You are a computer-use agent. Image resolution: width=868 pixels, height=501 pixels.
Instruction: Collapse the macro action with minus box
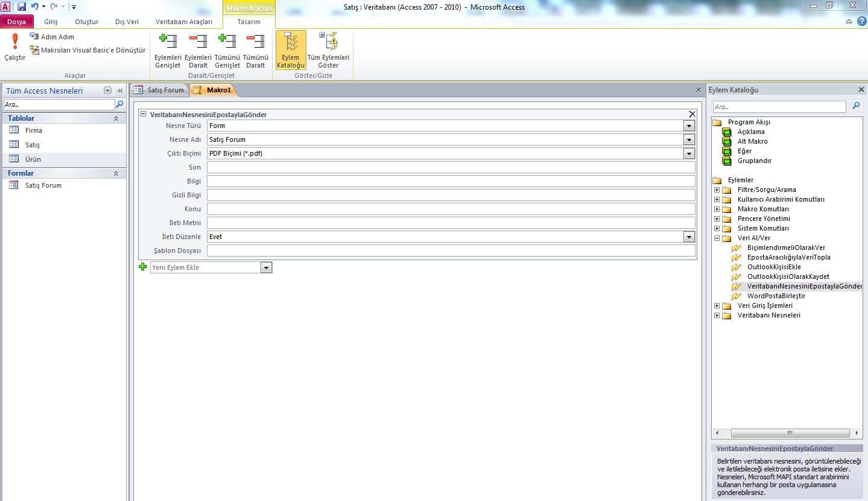[x=143, y=114]
